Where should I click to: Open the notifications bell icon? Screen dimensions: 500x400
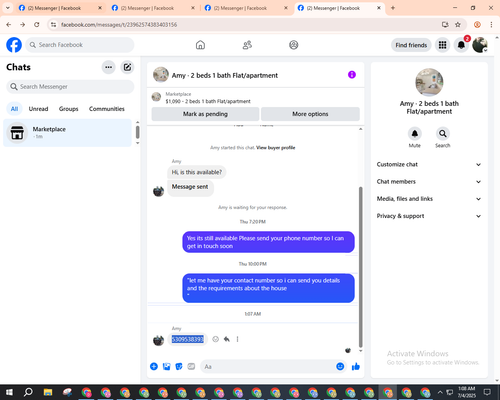coord(461,45)
